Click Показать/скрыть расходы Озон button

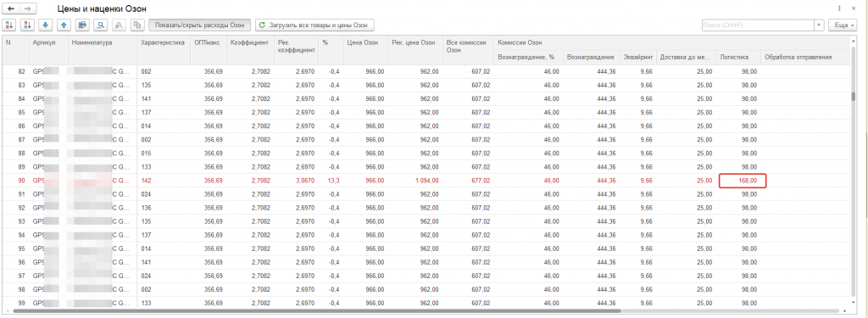[x=200, y=25]
